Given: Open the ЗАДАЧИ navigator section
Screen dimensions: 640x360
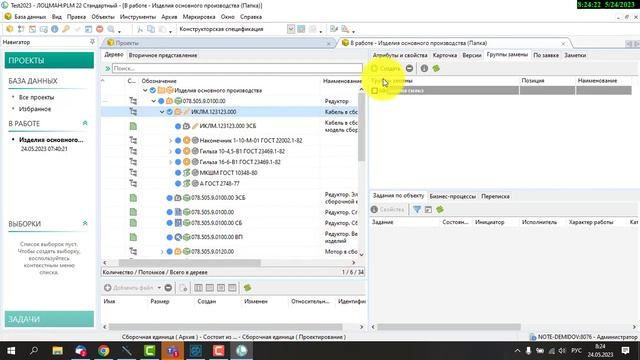Looking at the screenshot, I should click(49, 319).
